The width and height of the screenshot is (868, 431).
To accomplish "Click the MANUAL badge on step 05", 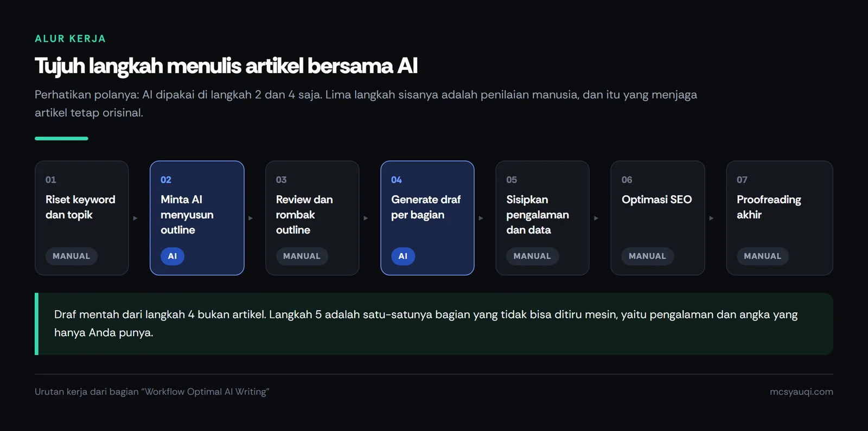I will point(532,256).
